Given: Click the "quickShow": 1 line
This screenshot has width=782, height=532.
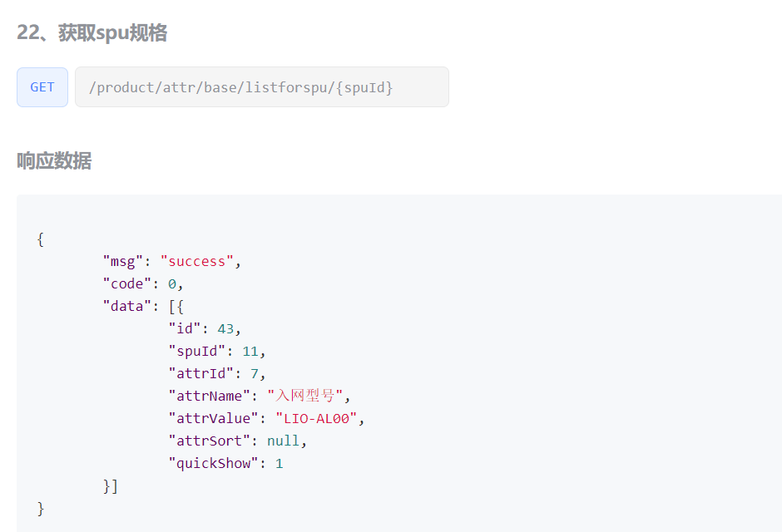Looking at the screenshot, I should pyautogui.click(x=225, y=463).
